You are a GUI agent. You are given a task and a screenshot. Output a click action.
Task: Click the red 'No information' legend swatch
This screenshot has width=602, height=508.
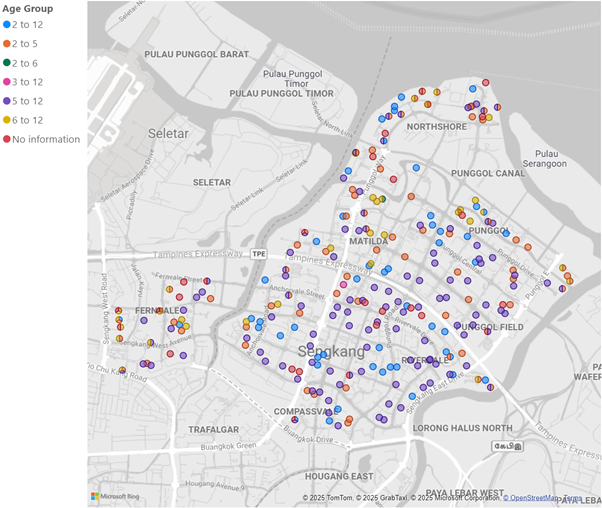point(7,139)
